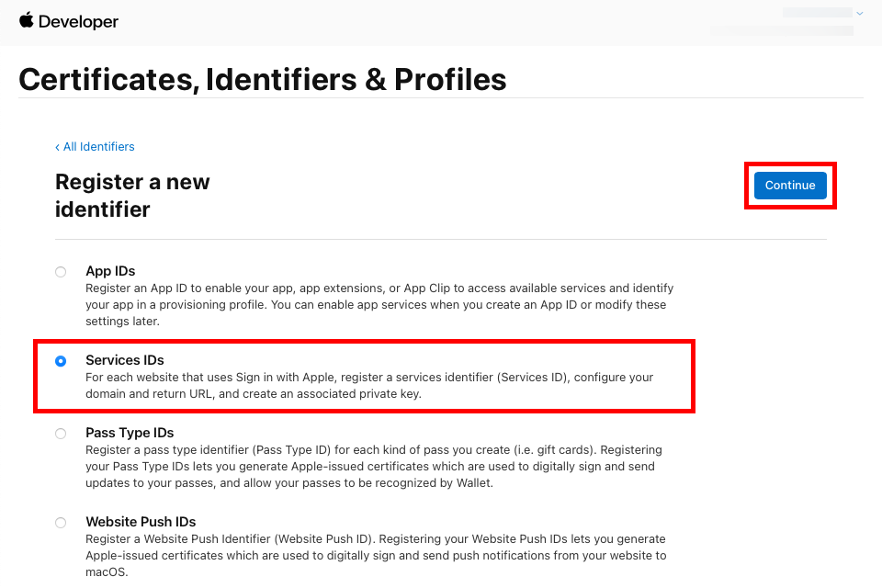Click the Website Push IDs description about macOS notifications
The image size is (882, 588).
(376, 555)
